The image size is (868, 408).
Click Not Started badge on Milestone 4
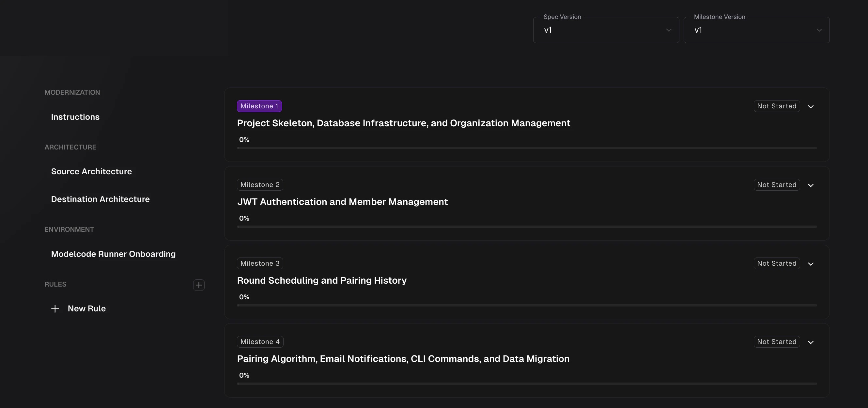pos(776,341)
